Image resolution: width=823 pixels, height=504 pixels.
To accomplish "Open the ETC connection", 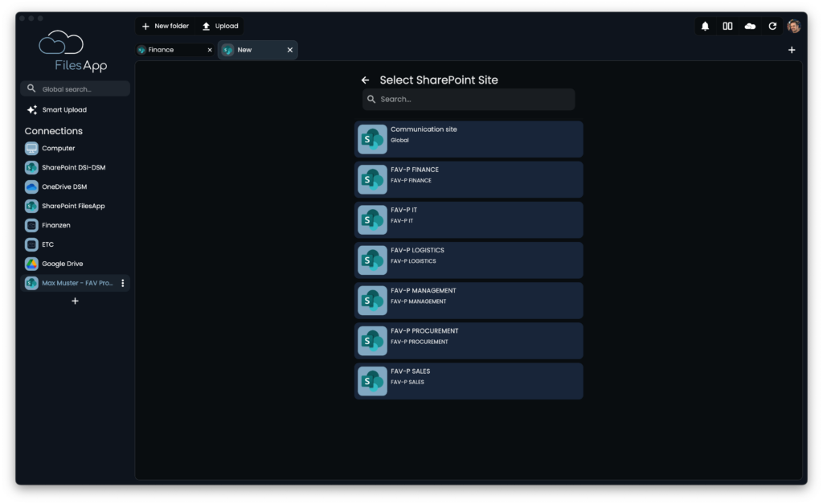I will 75,244.
